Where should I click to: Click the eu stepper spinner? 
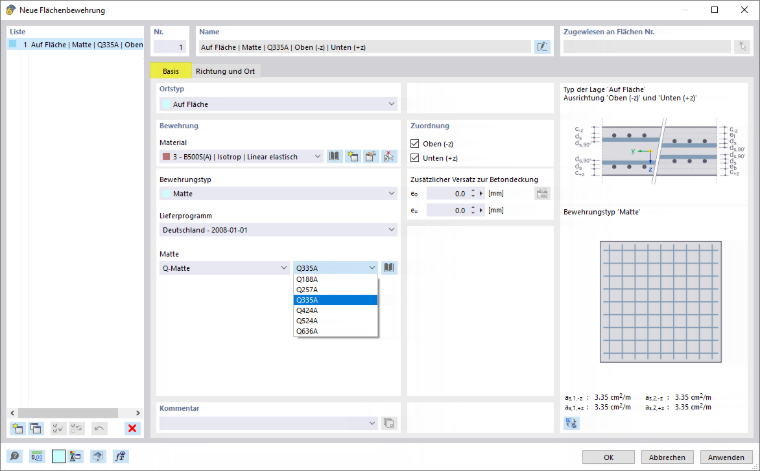coord(473,210)
